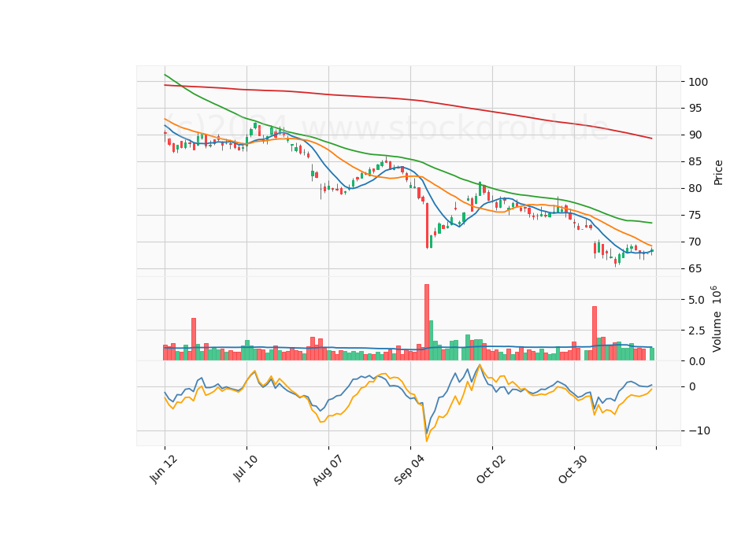This screenshot has width=756, height=543.
Task: Click the Volume axis title
Action: click(717, 319)
